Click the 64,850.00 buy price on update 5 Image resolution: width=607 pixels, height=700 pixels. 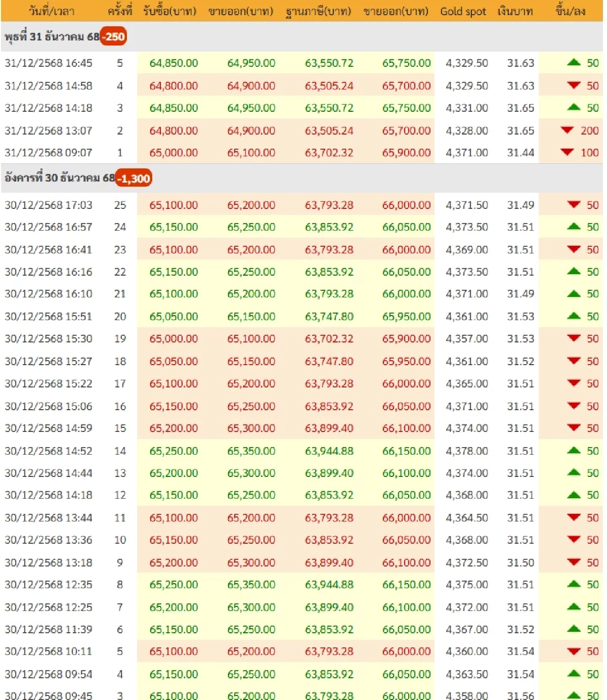[x=174, y=63]
